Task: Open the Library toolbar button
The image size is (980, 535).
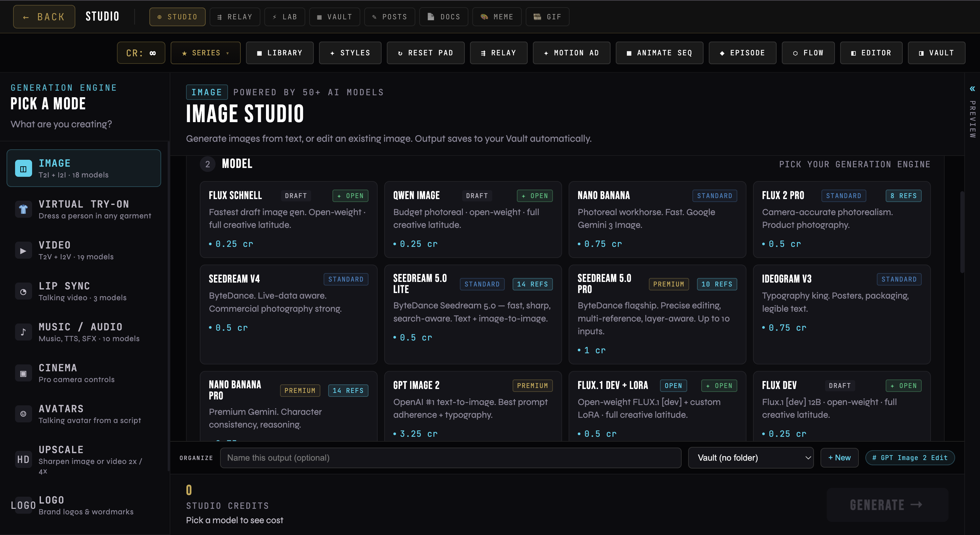Action: click(x=280, y=53)
